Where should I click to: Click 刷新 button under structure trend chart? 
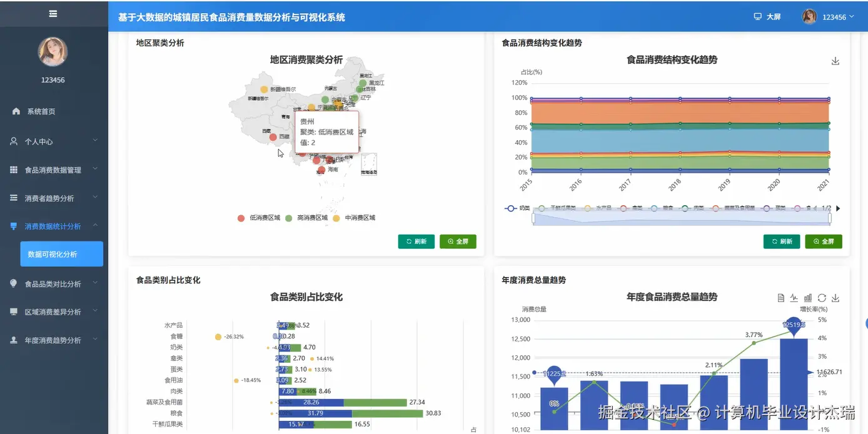[x=782, y=241]
